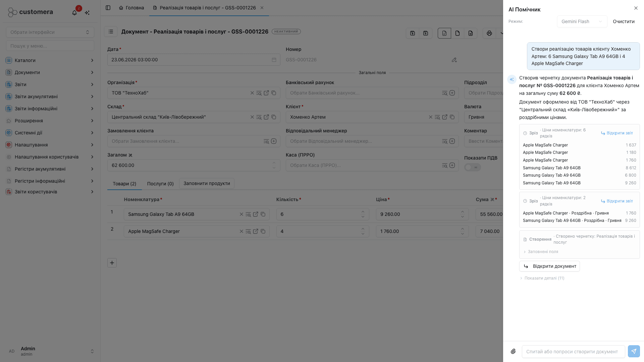Open the Обрати інтерфейси dropdown
This screenshot has height=362, width=644.
point(50,32)
